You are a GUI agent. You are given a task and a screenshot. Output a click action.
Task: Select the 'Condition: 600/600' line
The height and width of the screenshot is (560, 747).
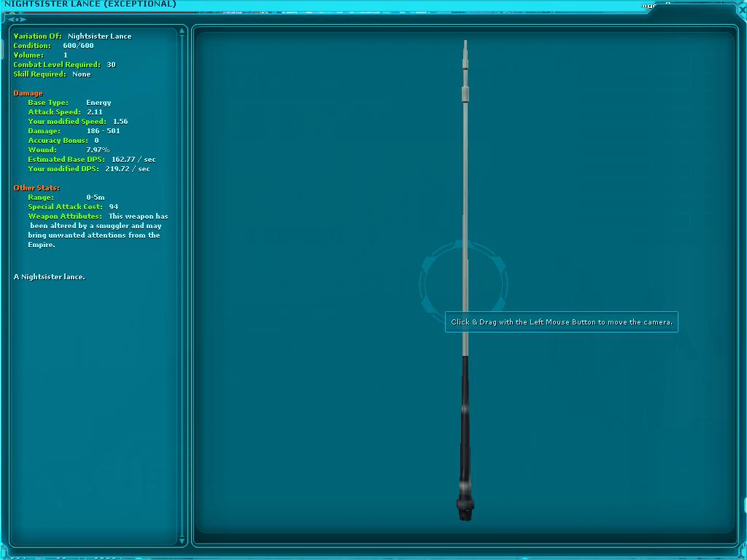coord(53,46)
